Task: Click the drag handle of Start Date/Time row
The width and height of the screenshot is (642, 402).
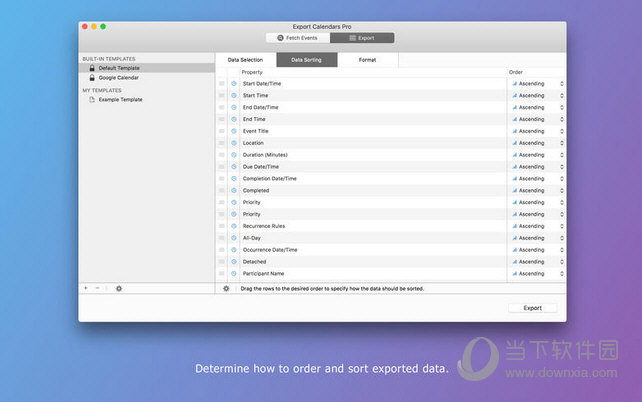Action: click(222, 84)
